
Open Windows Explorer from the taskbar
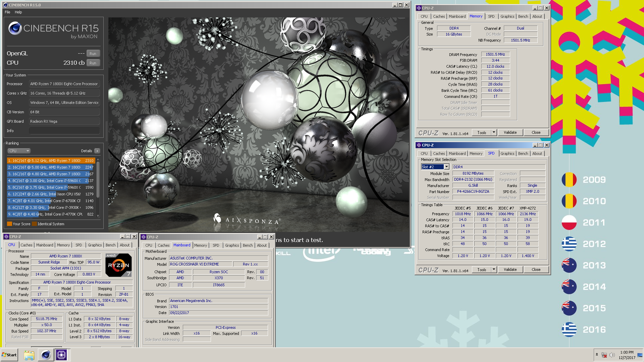point(29,355)
